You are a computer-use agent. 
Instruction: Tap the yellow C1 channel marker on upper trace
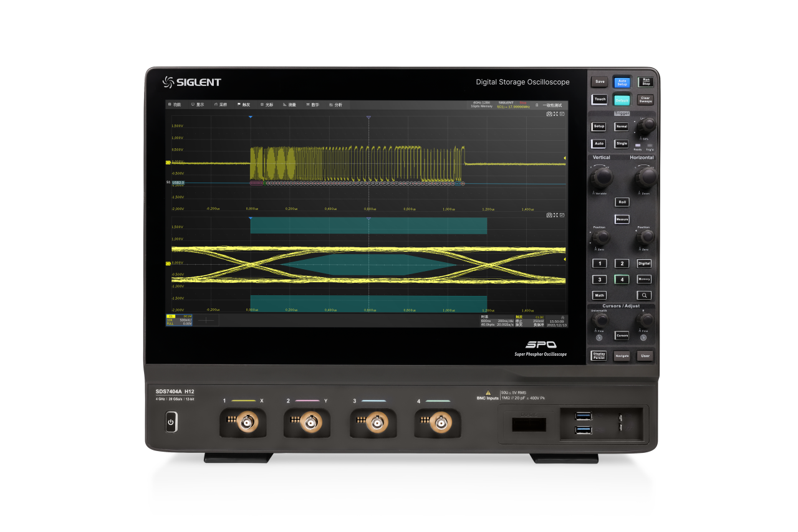tap(168, 163)
